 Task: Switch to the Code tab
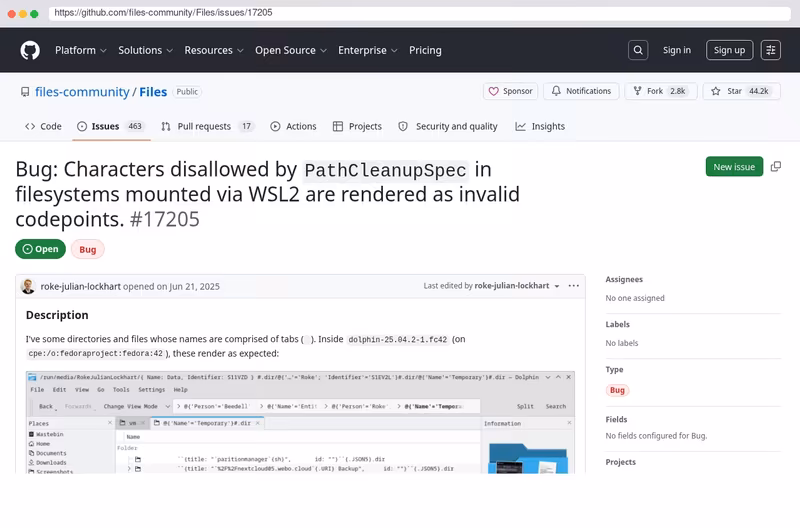pyautogui.click(x=43, y=127)
